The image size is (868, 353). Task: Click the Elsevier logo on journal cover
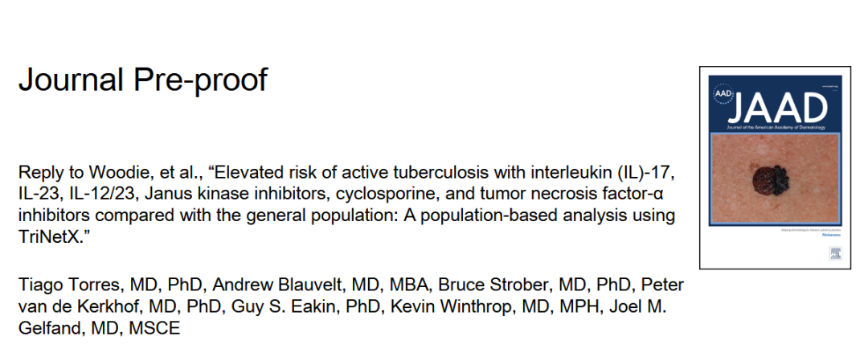click(835, 254)
